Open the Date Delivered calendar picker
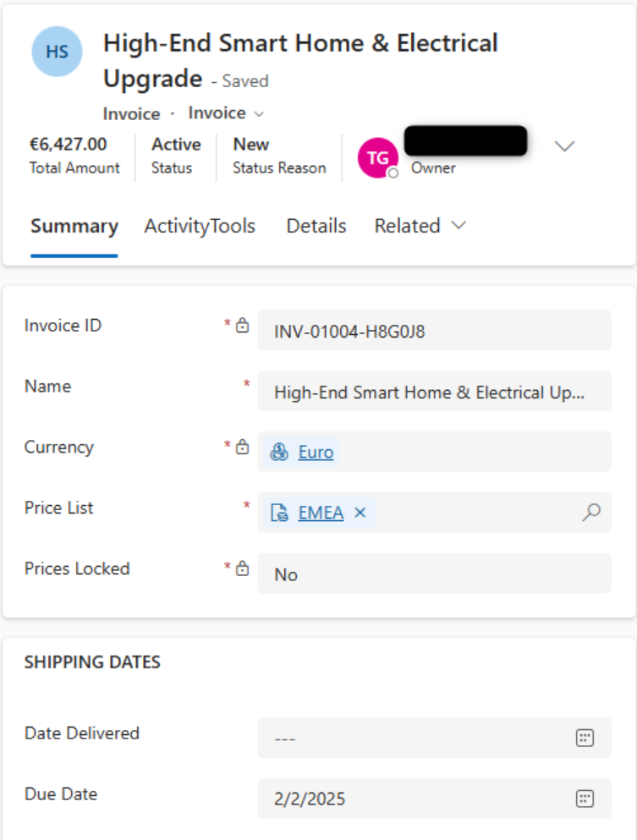The height and width of the screenshot is (840, 637). [x=585, y=738]
